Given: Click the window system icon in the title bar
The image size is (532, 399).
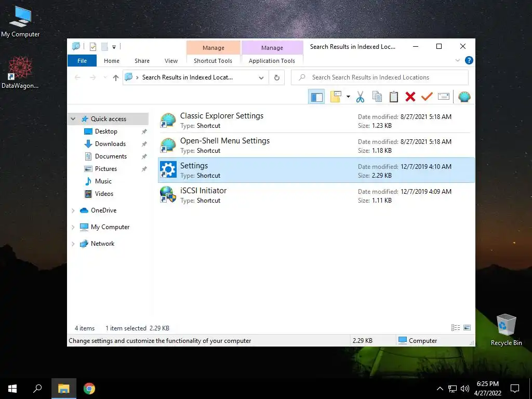Looking at the screenshot, I should pos(76,46).
